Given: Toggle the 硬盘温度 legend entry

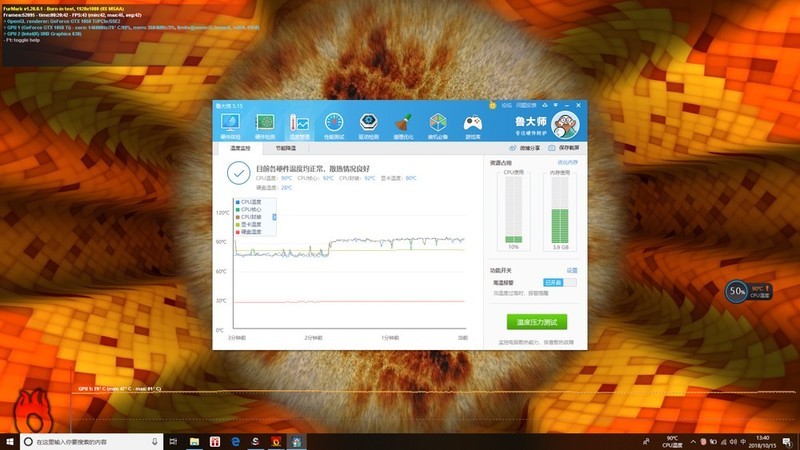Looking at the screenshot, I should coord(248,232).
